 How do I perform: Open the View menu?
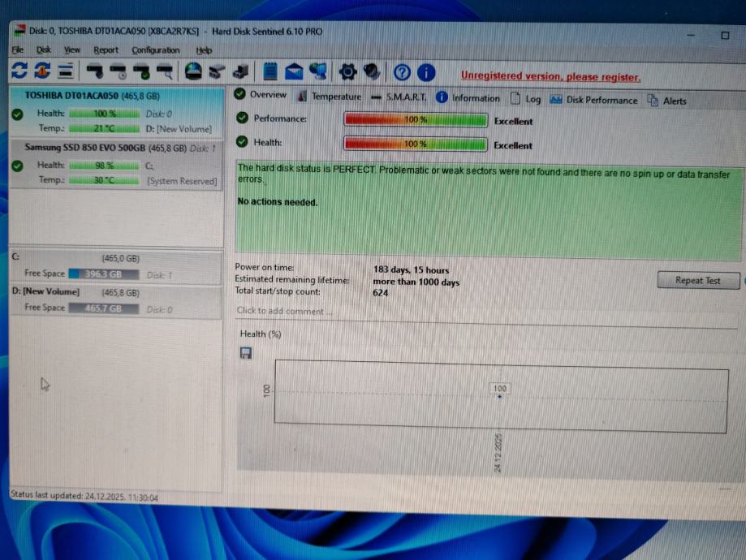click(x=72, y=50)
